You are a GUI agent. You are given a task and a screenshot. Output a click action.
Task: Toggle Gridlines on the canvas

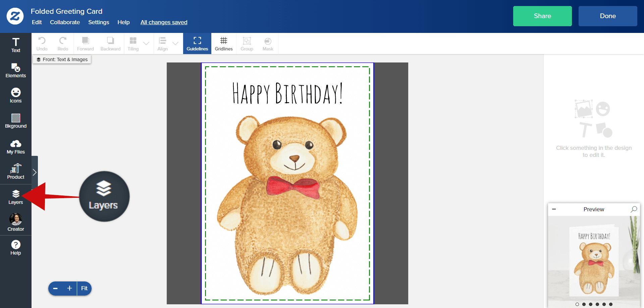pyautogui.click(x=224, y=44)
